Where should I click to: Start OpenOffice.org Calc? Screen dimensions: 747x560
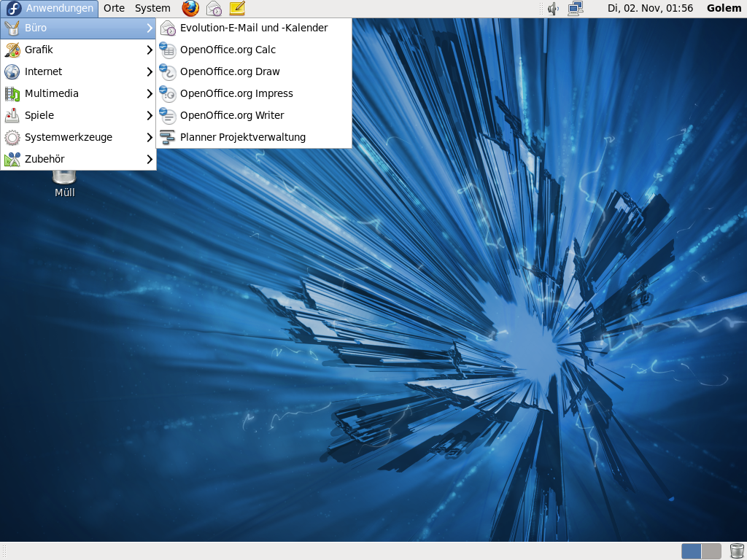[228, 50]
